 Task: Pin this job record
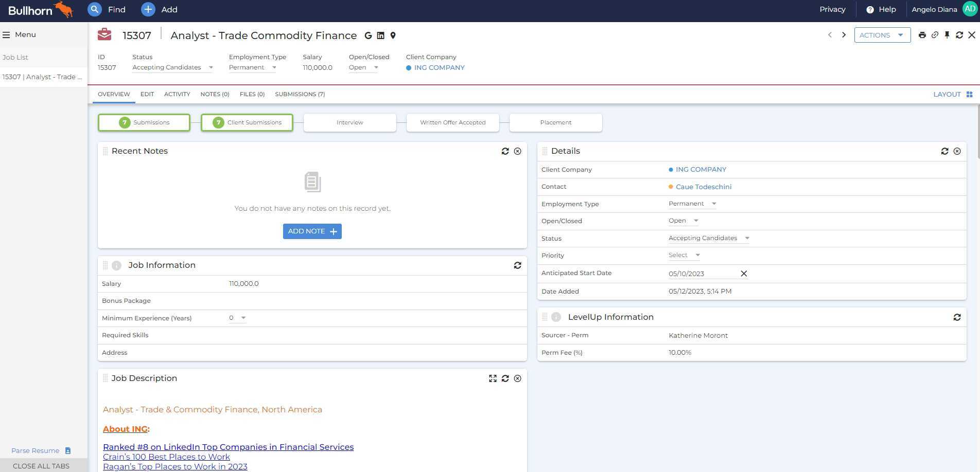[x=947, y=35]
